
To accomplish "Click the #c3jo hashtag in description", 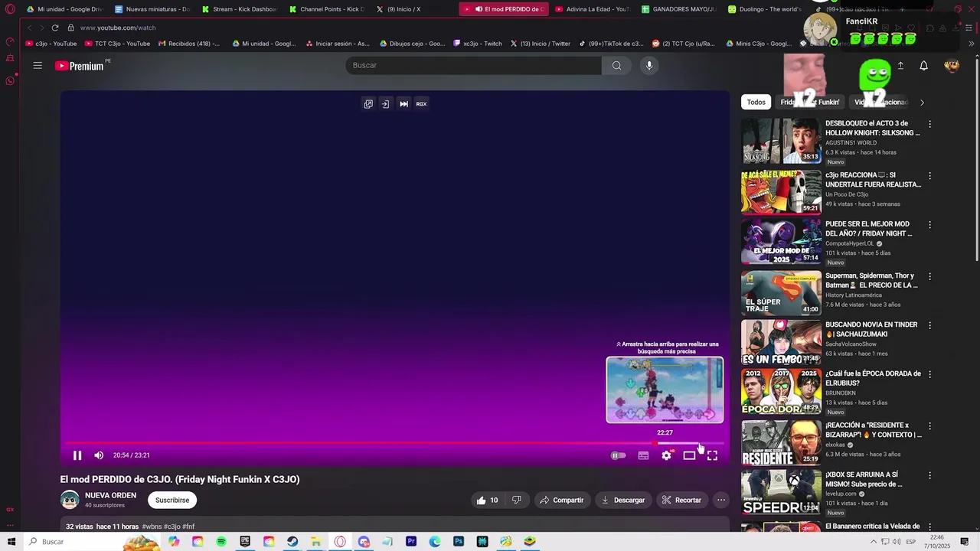I will pos(171,527).
